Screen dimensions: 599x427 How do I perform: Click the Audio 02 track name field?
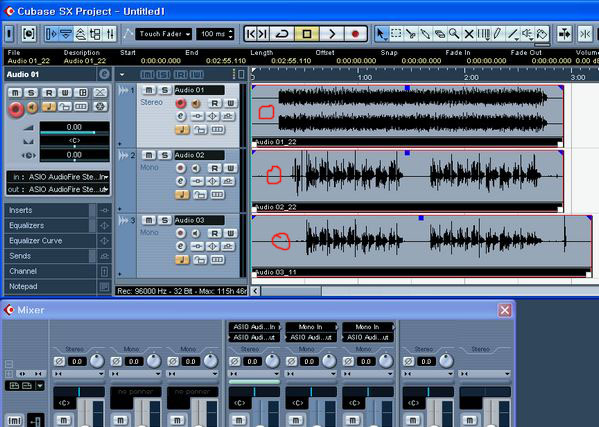pos(199,155)
